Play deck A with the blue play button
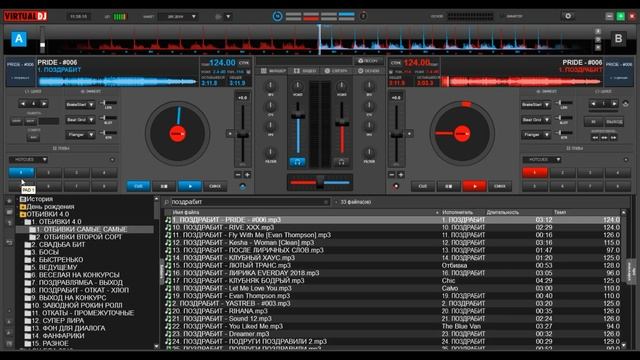The height and width of the screenshot is (360, 640). (189, 186)
